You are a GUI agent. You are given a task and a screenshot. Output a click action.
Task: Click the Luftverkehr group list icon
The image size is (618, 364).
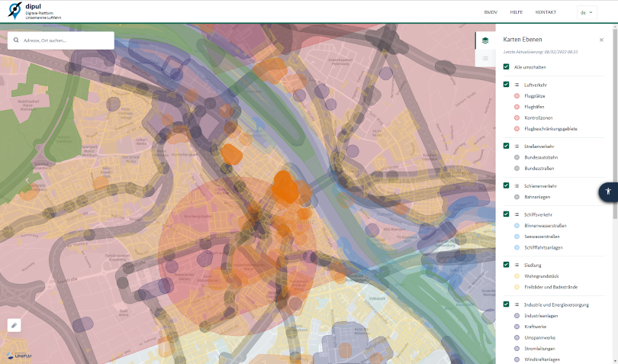(x=517, y=85)
